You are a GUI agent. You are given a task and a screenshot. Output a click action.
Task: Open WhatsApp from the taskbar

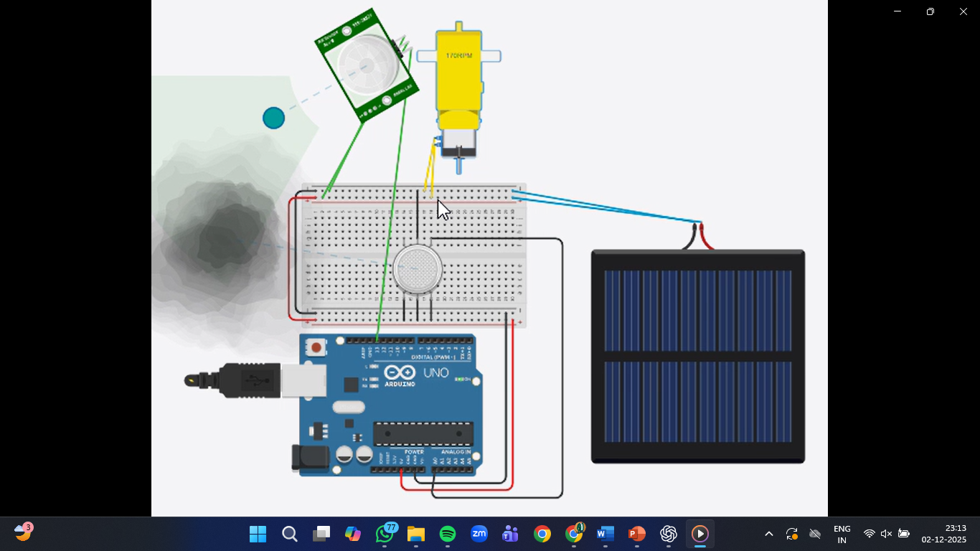tap(384, 534)
